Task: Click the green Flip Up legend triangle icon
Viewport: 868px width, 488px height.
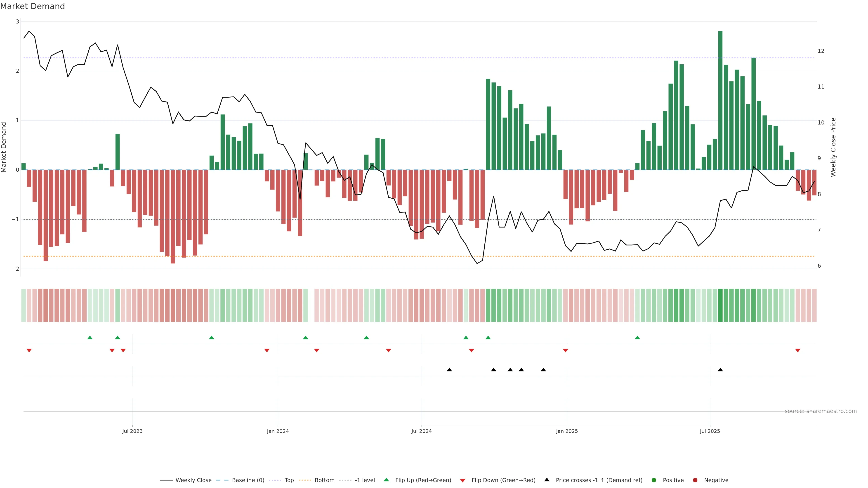Action: [386, 480]
